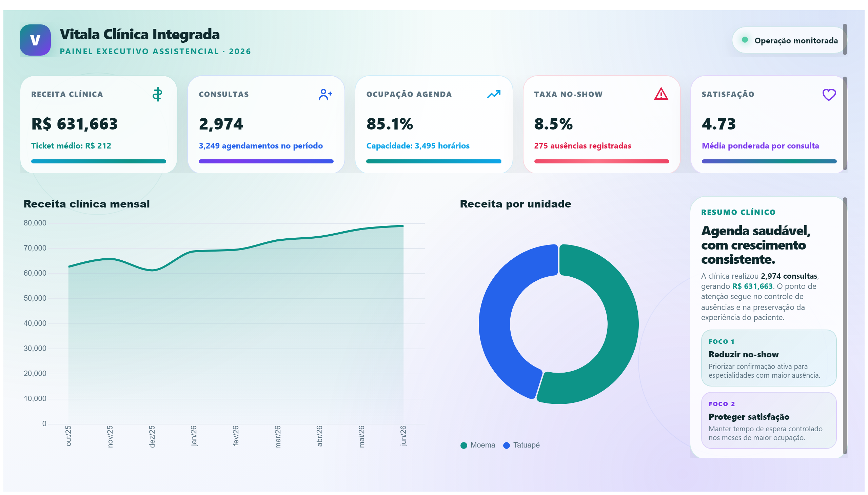Image resolution: width=868 pixels, height=495 pixels.
Task: Toggle the Tatuapé legend series
Action: point(521,445)
